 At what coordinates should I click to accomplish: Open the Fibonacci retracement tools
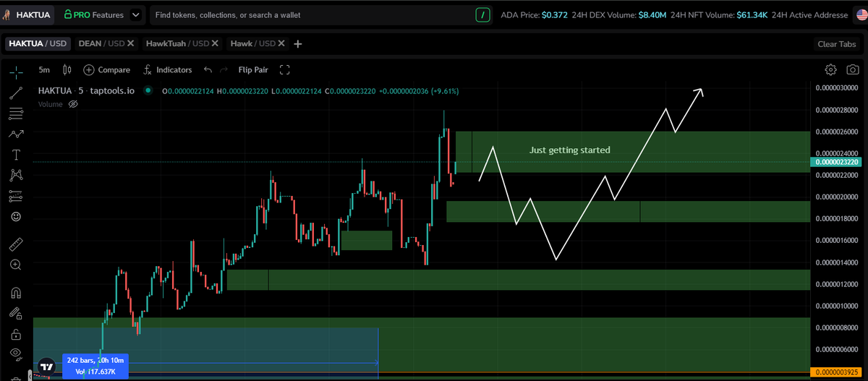(16, 114)
